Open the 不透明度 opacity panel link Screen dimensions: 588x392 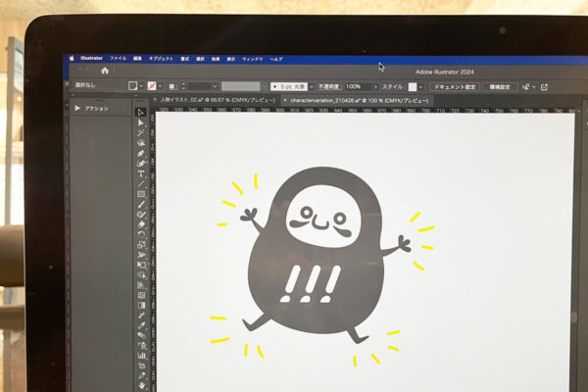coord(328,86)
